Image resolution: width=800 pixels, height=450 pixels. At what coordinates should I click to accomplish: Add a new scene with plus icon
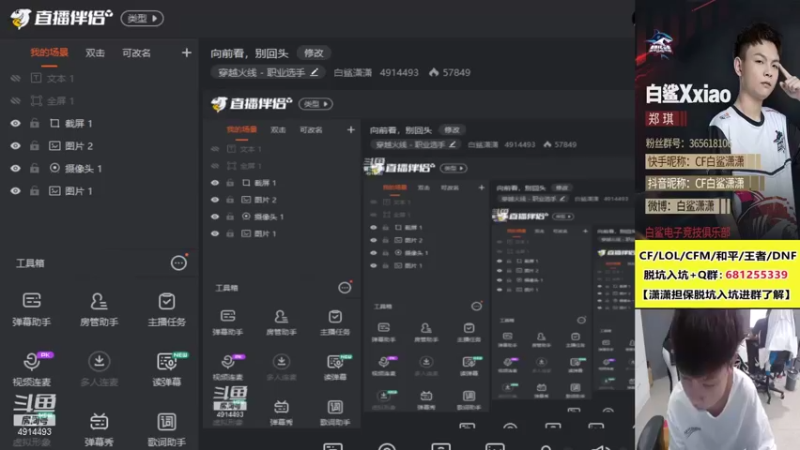(x=186, y=53)
